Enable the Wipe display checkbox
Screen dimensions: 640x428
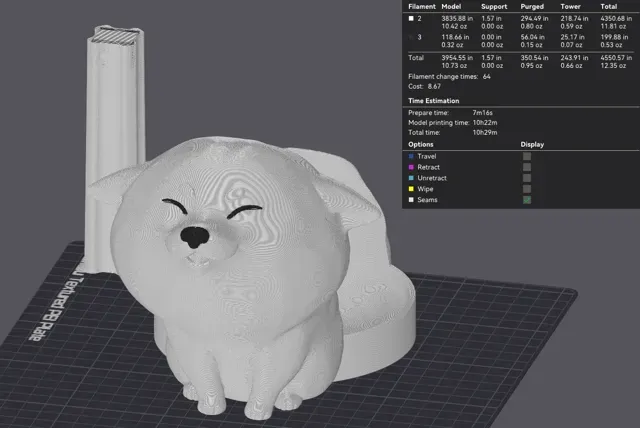click(527, 189)
